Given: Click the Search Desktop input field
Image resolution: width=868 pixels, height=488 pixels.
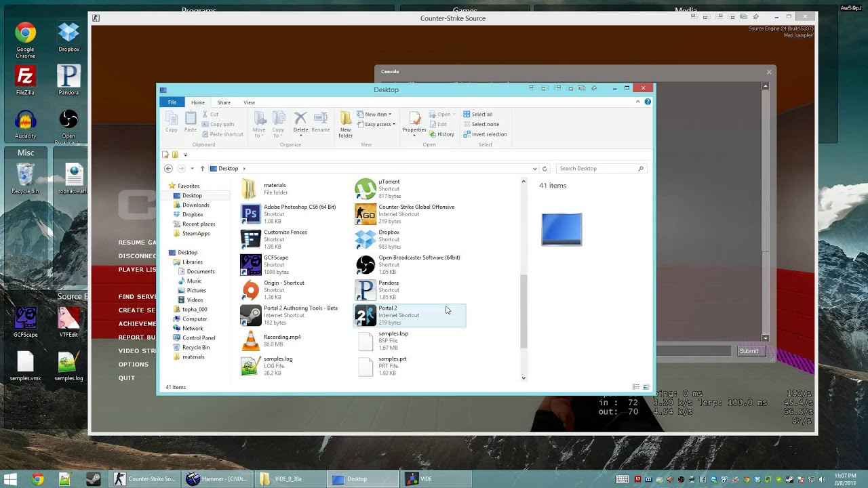Looking at the screenshot, I should [601, 169].
